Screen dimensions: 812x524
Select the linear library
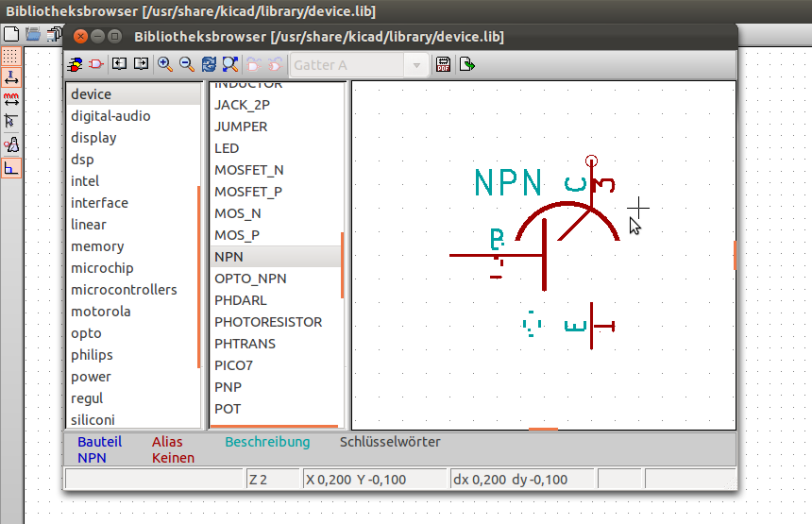pyautogui.click(x=133, y=225)
